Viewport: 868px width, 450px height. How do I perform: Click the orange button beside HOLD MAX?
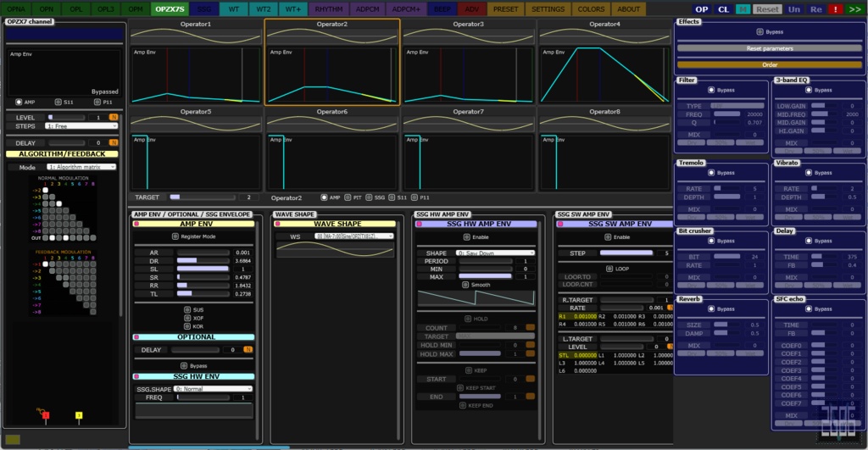point(531,353)
